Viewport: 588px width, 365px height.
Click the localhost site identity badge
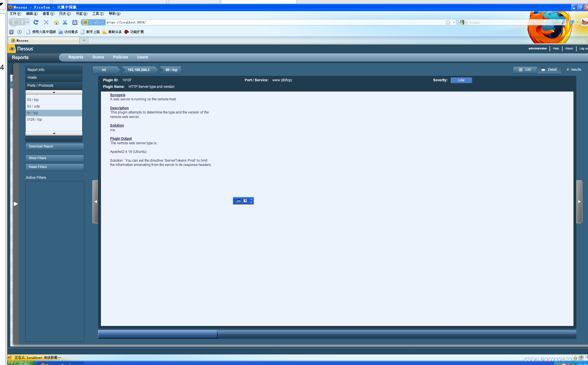pyautogui.click(x=94, y=22)
